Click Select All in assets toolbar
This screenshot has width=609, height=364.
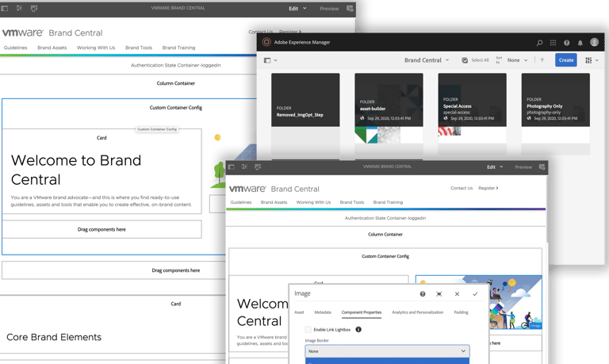[476, 60]
